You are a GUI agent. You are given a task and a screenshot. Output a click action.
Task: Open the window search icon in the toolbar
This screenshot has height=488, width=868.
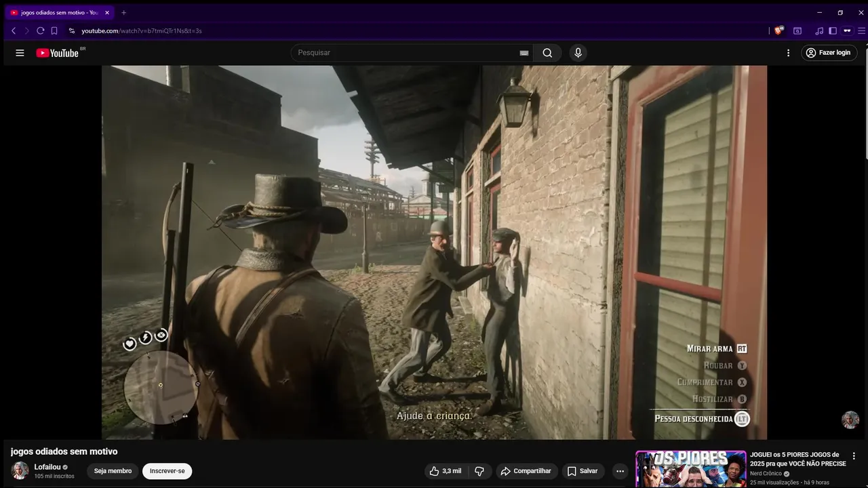pyautogui.click(x=797, y=30)
